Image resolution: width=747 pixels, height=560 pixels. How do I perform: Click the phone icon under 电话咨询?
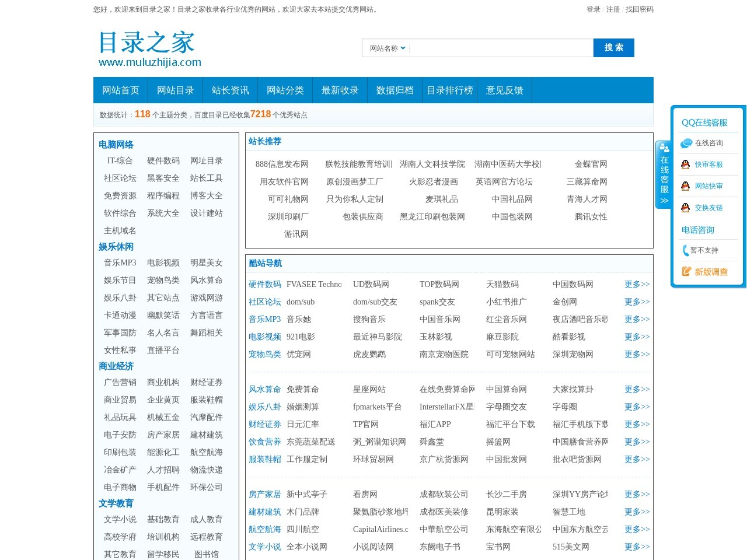click(685, 250)
